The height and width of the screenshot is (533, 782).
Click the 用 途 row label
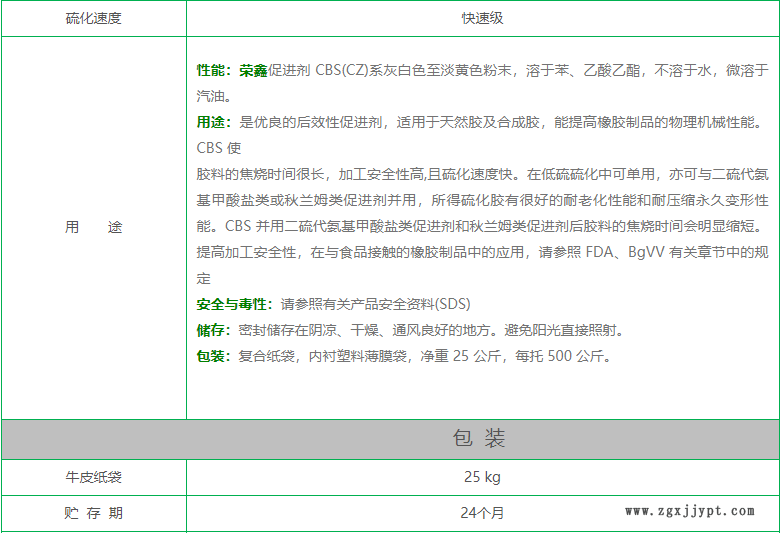pyautogui.click(x=93, y=227)
